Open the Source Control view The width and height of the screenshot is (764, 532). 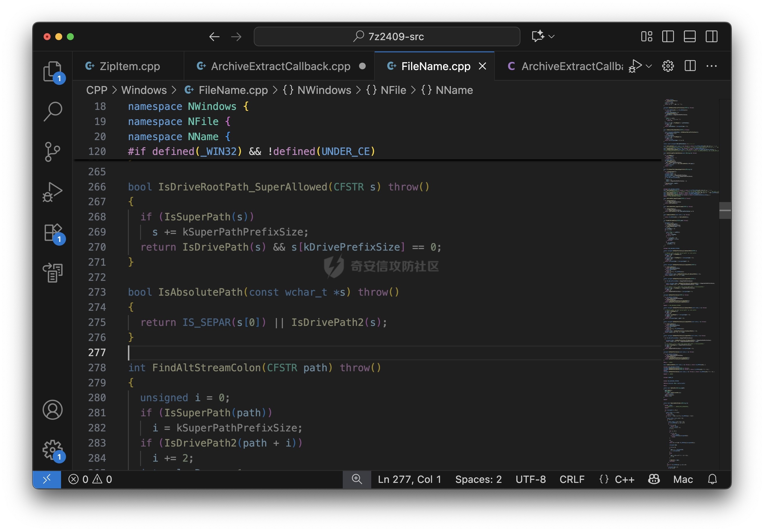tap(53, 152)
